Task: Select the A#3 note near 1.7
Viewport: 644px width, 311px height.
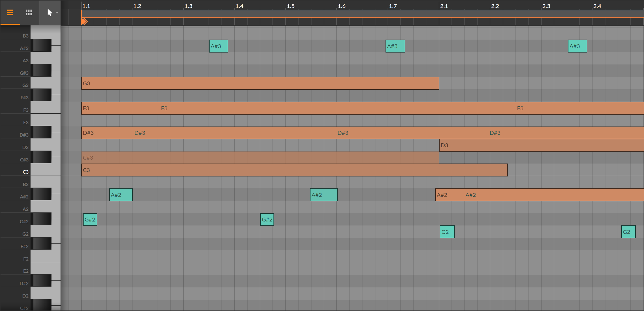Action: [395, 46]
